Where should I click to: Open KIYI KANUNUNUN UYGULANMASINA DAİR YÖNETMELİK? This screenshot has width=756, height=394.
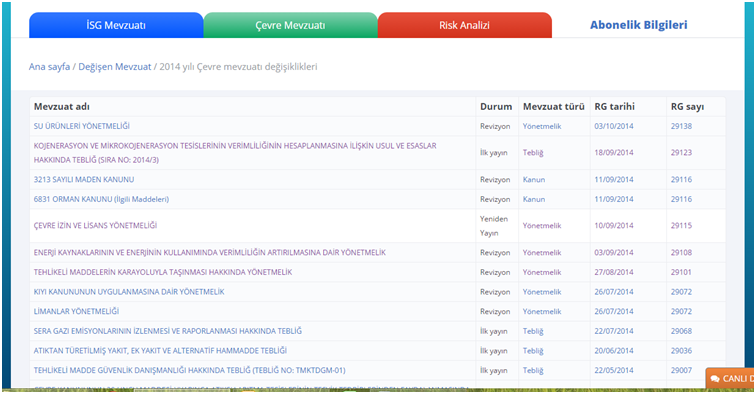[x=129, y=292]
